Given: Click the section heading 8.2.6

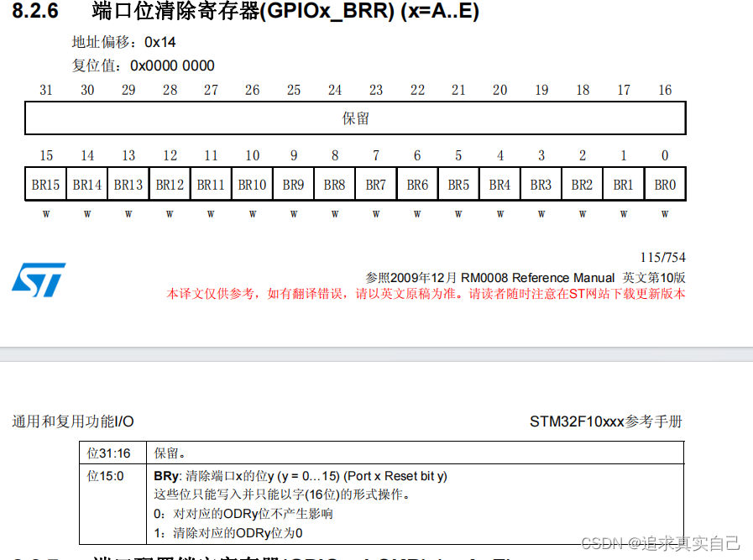Looking at the screenshot, I should 34,13.
